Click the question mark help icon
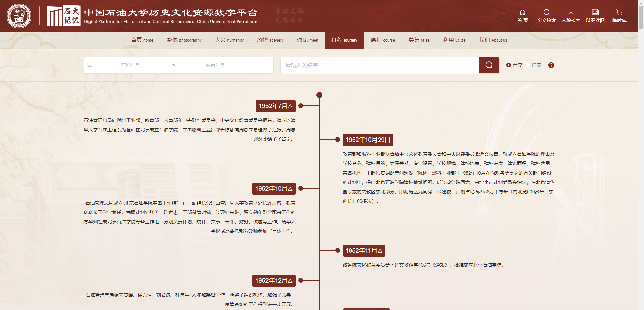 pos(551,65)
